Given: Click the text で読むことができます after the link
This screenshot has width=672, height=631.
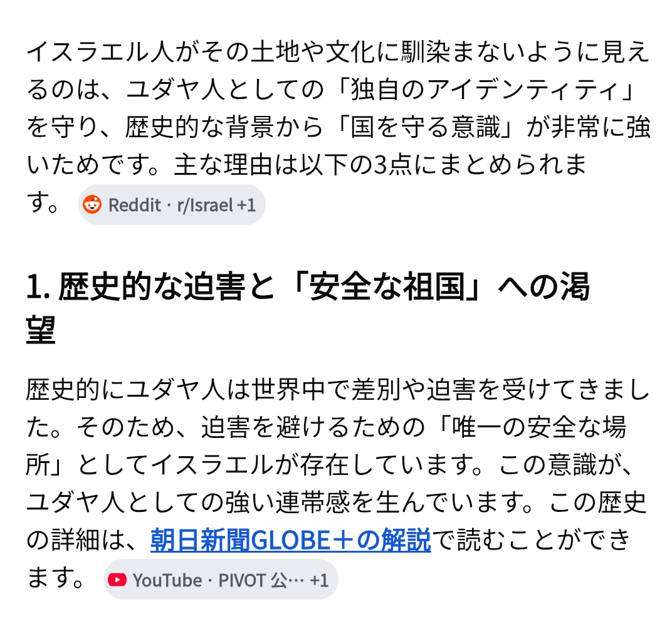Looking at the screenshot, I should 532,540.
